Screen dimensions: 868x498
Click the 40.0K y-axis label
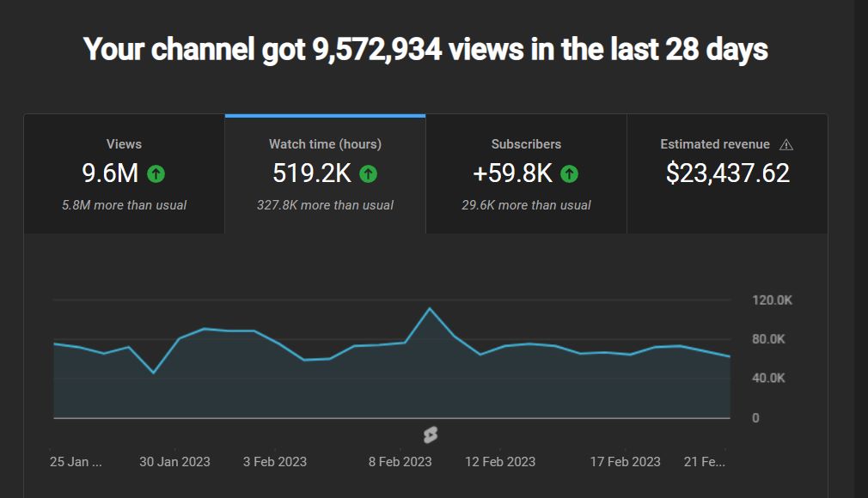point(768,378)
